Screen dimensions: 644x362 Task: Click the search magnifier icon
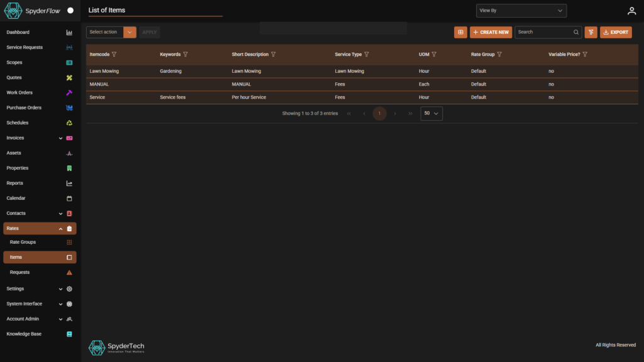point(575,32)
